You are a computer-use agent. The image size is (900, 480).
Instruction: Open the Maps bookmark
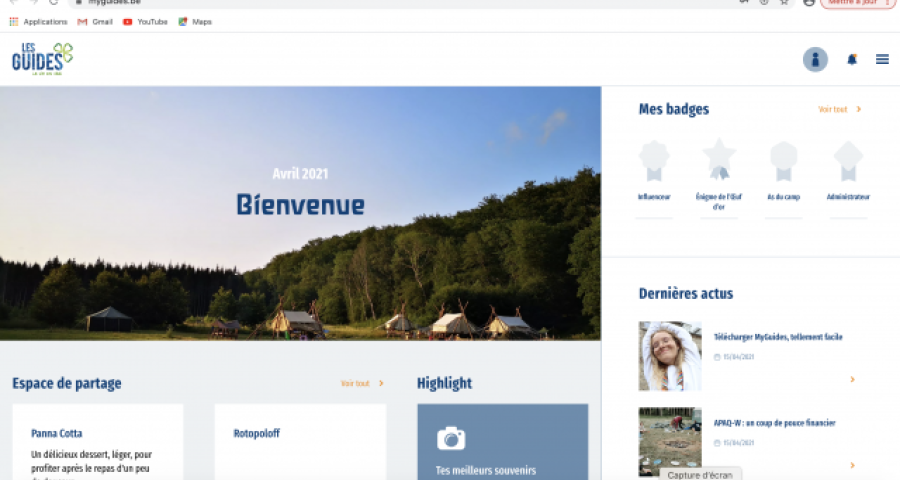coord(195,22)
